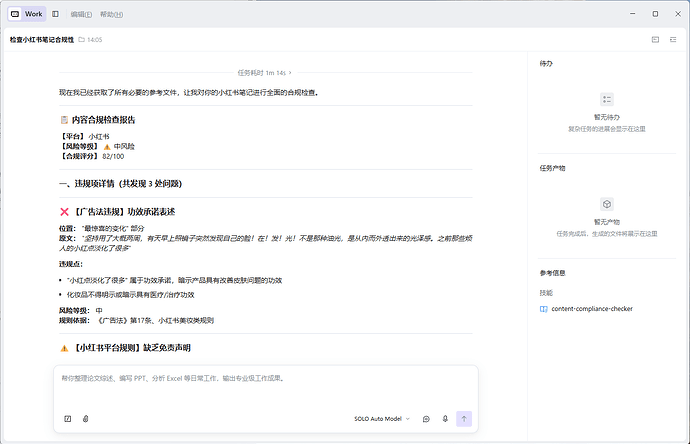Open the 帮助(H) menu

[x=111, y=15]
